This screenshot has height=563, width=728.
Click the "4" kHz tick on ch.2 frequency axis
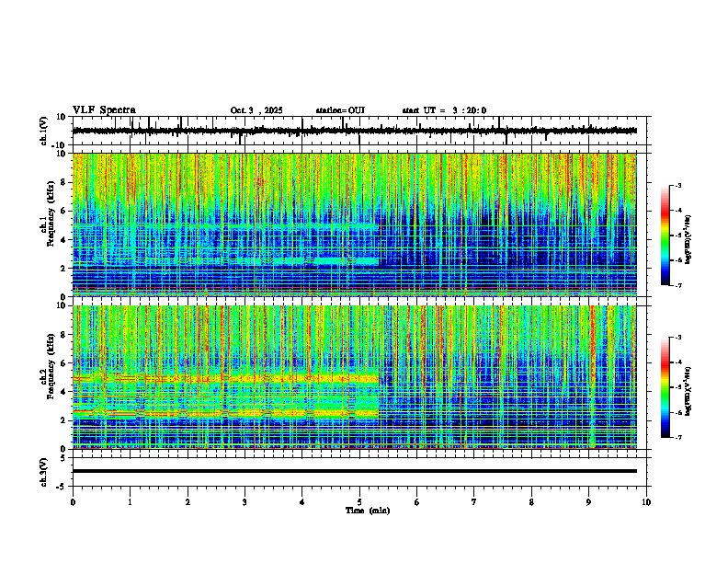[x=63, y=392]
